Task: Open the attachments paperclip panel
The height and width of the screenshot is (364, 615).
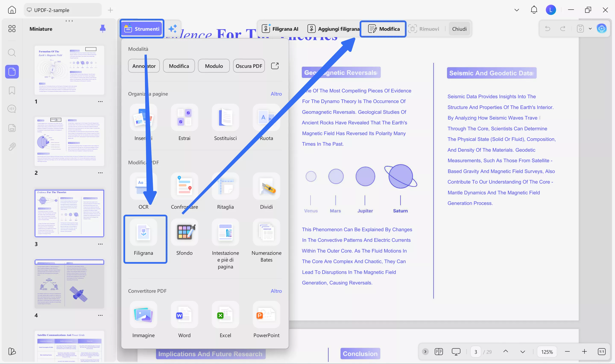Action: (x=12, y=147)
